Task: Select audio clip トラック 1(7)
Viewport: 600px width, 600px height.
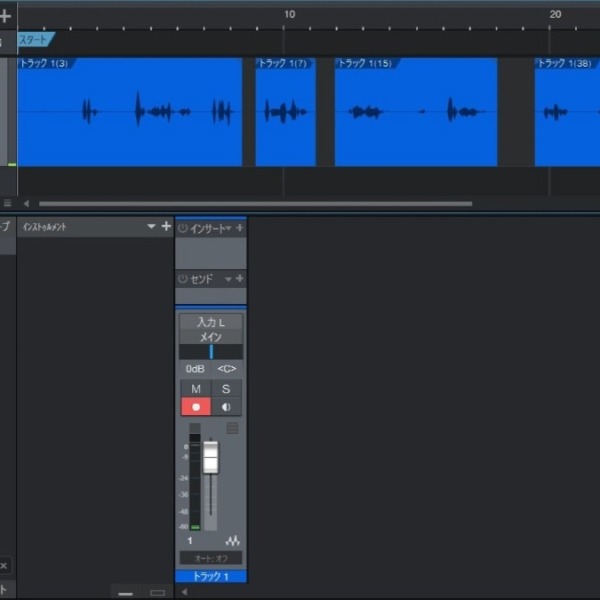Action: 285,112
